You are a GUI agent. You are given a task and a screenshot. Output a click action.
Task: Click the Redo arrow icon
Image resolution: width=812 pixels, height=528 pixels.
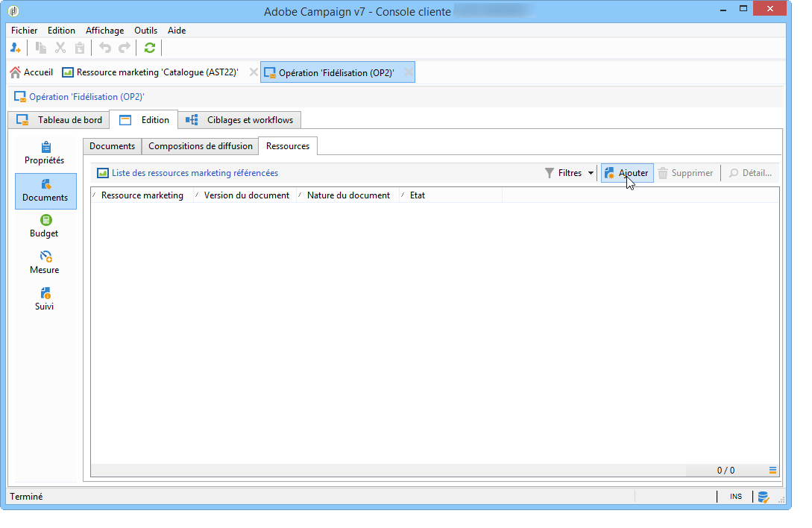point(125,48)
